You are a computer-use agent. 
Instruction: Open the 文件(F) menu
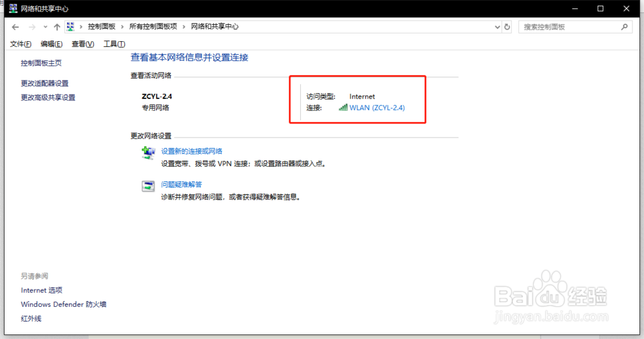point(21,44)
